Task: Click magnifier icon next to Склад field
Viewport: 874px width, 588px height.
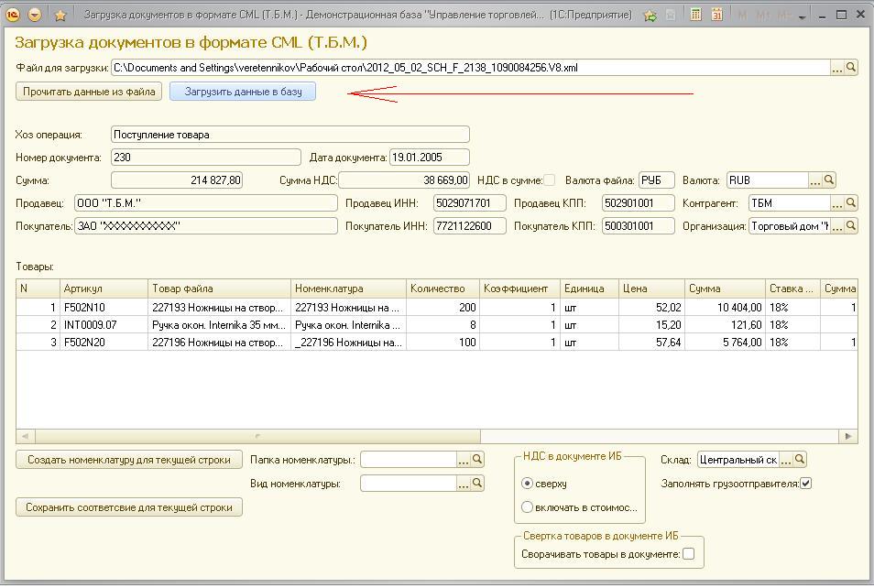Action: pos(800,460)
